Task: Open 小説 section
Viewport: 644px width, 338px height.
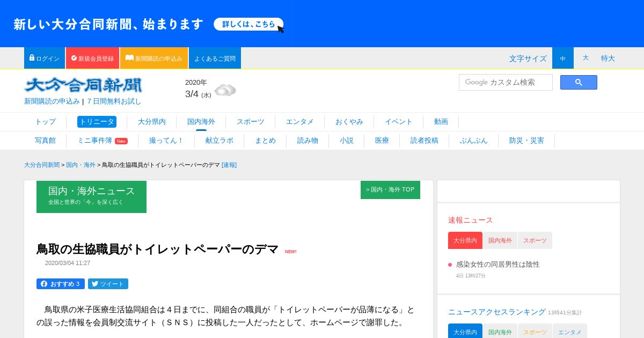Action: tap(347, 141)
